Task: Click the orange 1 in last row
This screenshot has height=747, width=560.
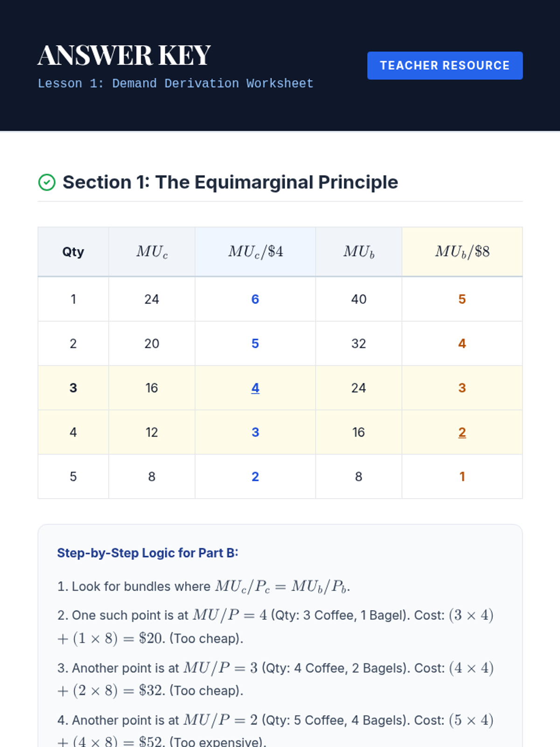Action: 462,477
